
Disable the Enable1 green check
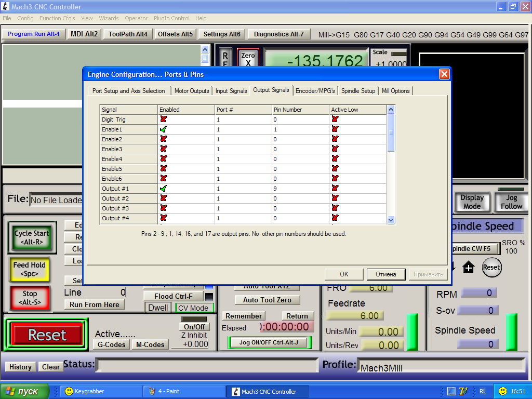pos(164,129)
